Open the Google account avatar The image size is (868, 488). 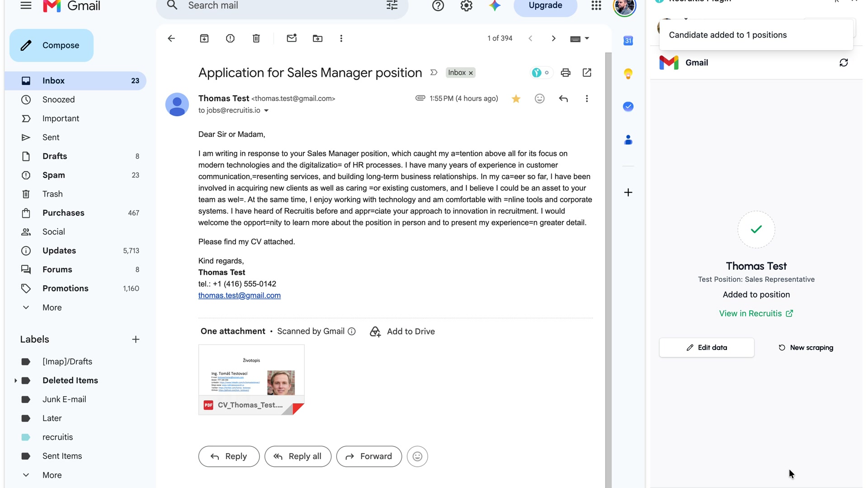pos(625,7)
